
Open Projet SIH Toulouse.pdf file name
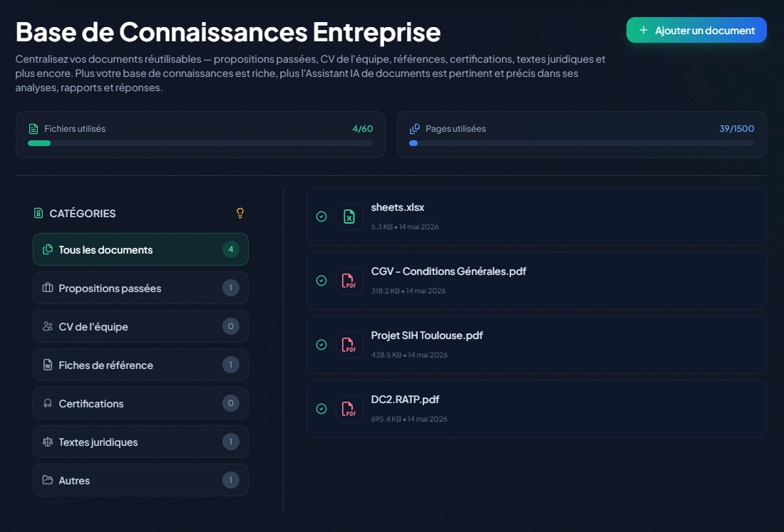pyautogui.click(x=427, y=335)
